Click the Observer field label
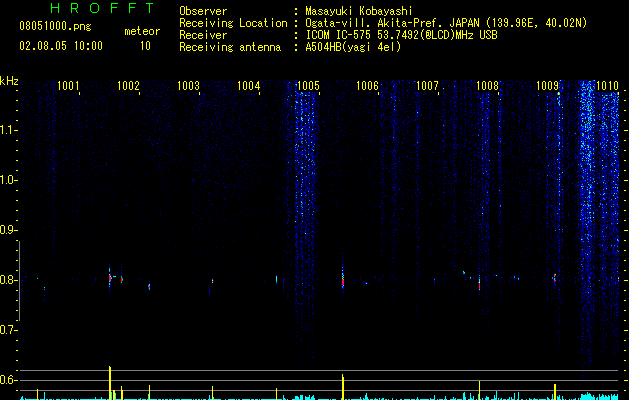 point(203,11)
